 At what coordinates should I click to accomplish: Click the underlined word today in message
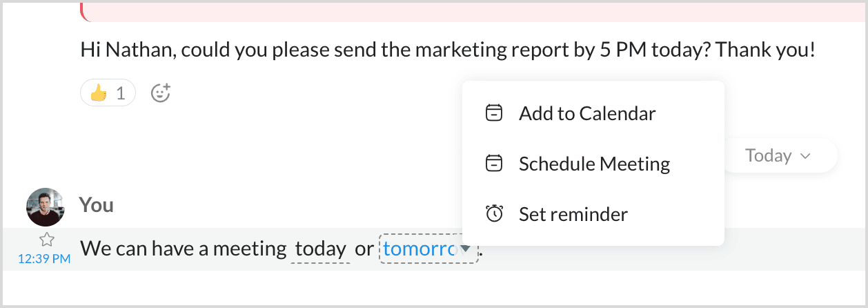click(320, 249)
